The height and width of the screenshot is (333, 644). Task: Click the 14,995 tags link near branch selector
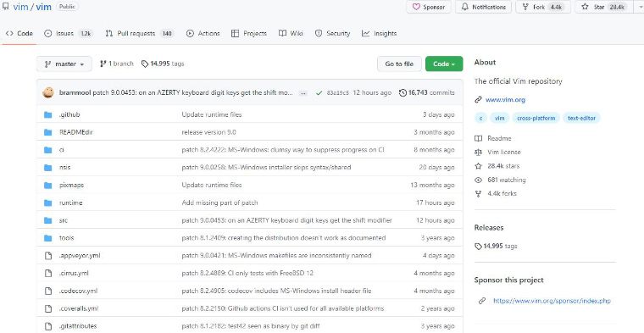[x=163, y=64]
